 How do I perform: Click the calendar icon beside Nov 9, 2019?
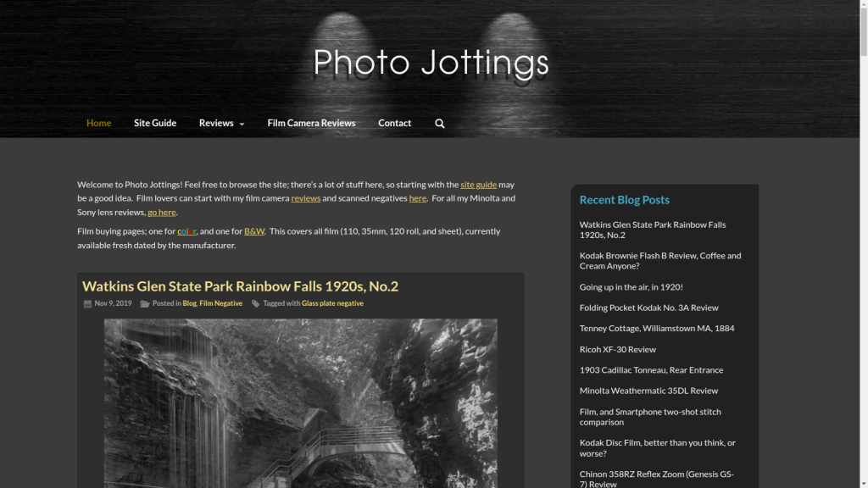pyautogui.click(x=87, y=304)
